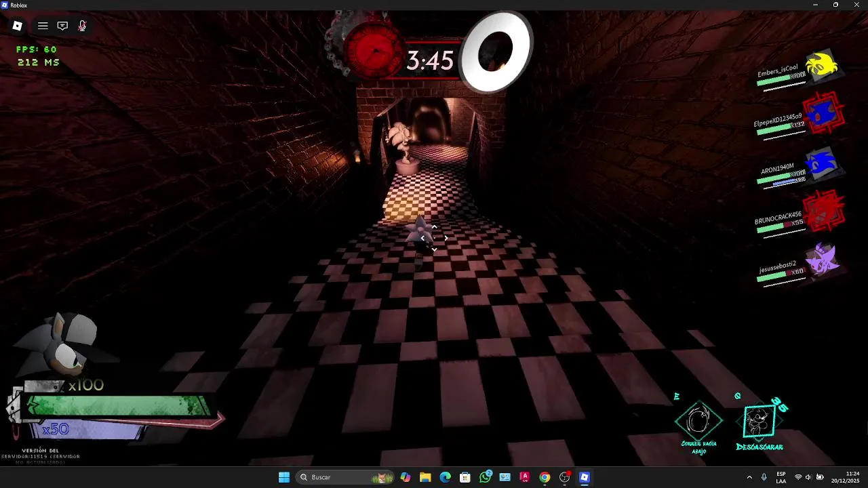Expand hidden system tray icons
Image resolution: width=868 pixels, height=488 pixels.
tap(749, 477)
